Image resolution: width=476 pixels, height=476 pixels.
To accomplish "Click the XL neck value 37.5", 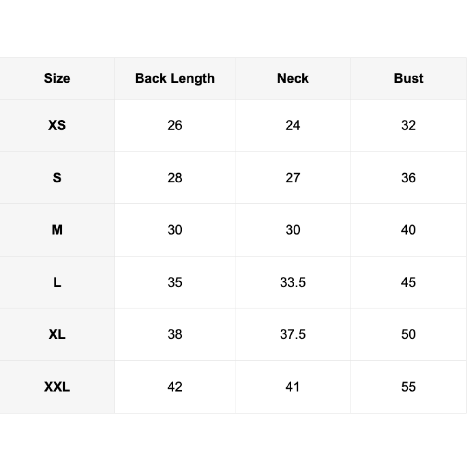I will point(293,334).
